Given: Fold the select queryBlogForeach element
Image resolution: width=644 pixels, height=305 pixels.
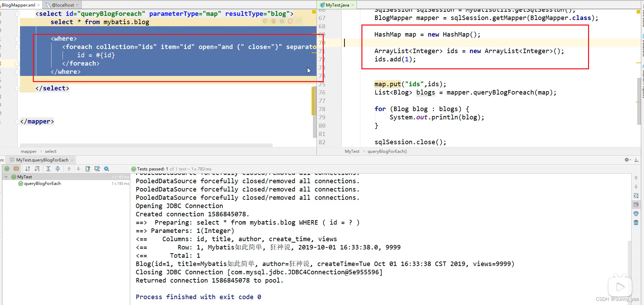Looking at the screenshot, I should coord(17,14).
